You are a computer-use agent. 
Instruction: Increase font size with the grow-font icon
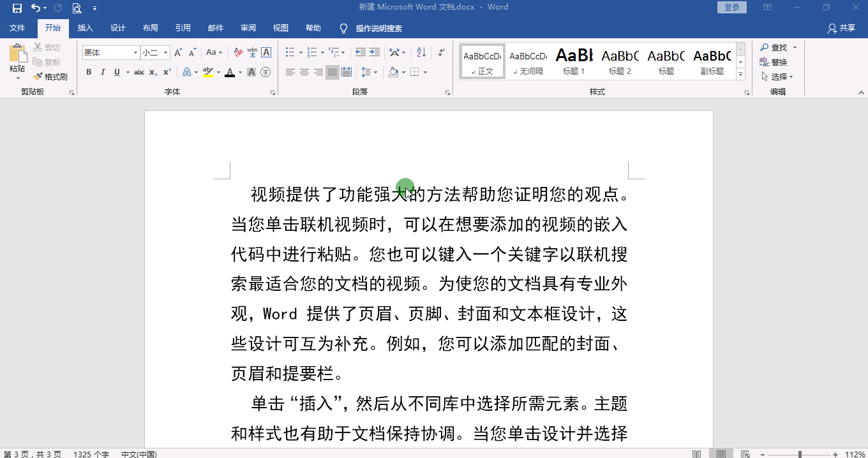178,53
